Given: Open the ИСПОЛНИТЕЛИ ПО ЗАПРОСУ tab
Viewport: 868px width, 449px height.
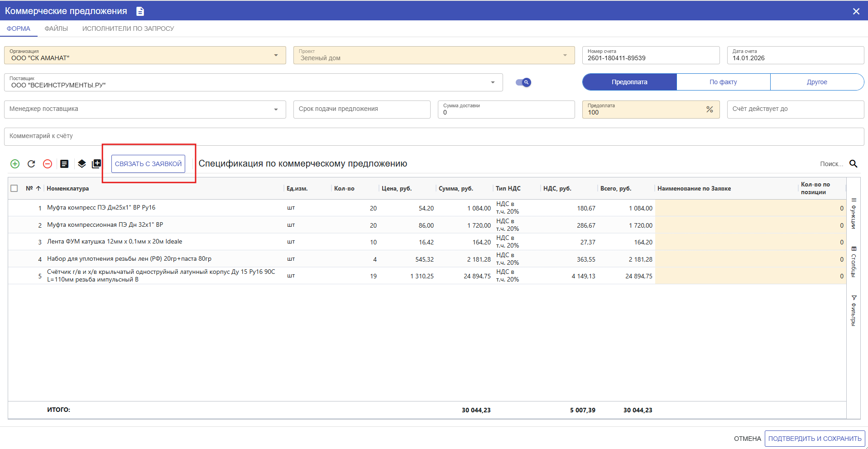Looking at the screenshot, I should [128, 29].
